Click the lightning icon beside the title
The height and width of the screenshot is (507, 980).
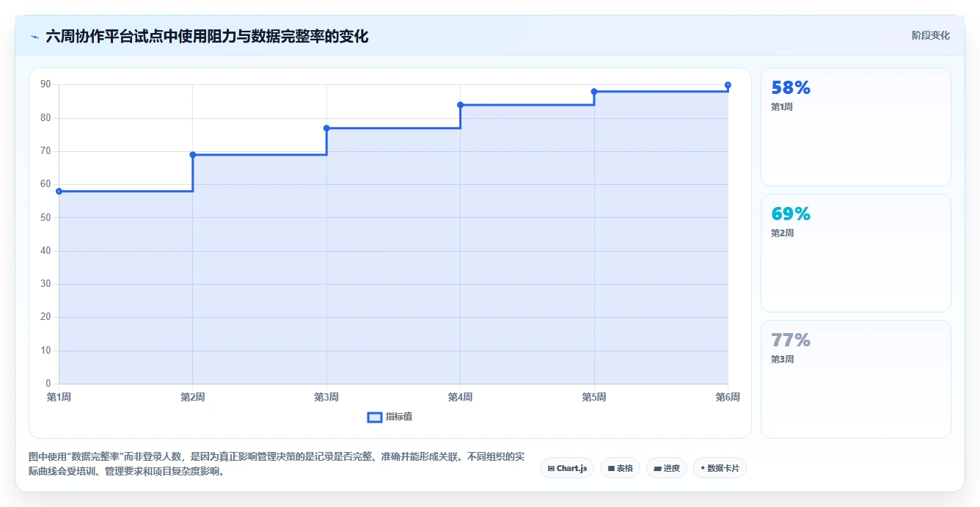pyautogui.click(x=34, y=37)
